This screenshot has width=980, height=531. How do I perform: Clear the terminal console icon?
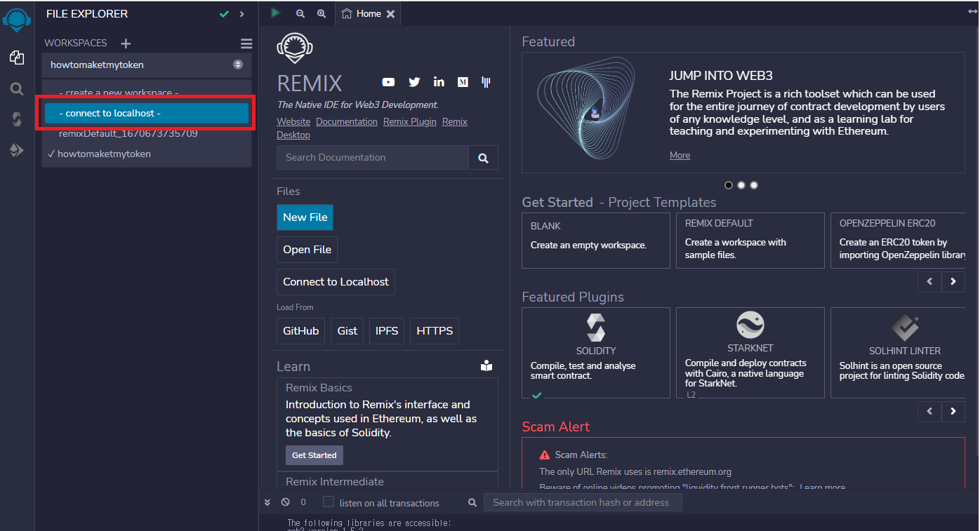tap(285, 502)
